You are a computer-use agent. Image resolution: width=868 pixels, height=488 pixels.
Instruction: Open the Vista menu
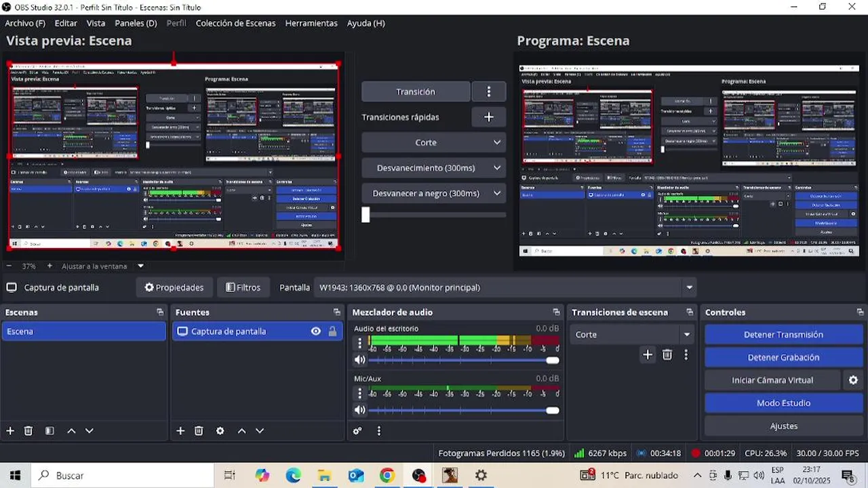96,23
